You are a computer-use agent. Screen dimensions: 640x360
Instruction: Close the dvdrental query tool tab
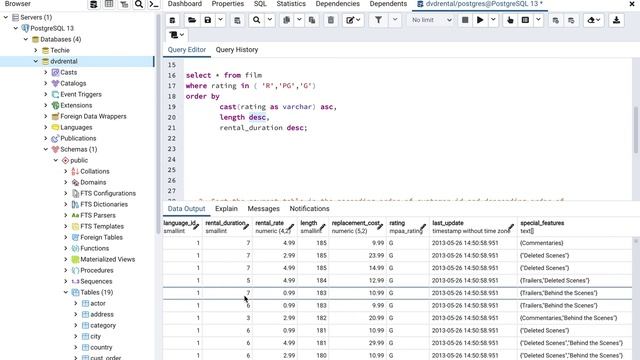632,4
